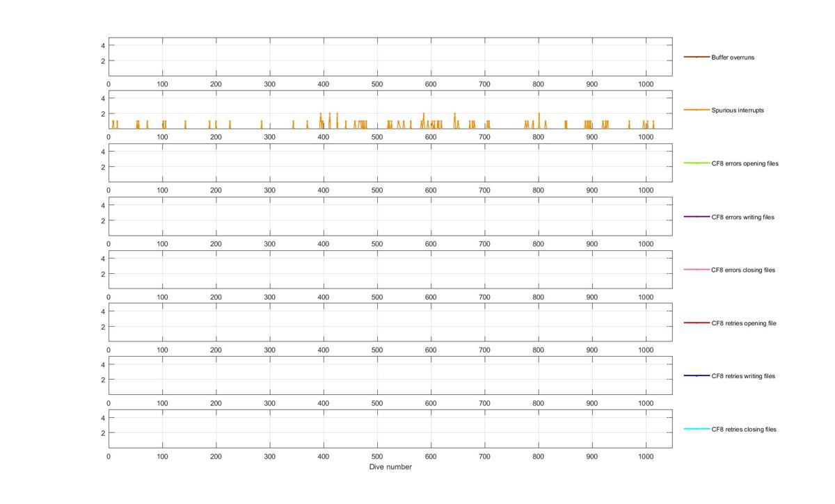Click the Spurious interrupts spike near dive 290
Image resolution: width=835 pixels, height=504 pixels.
pyautogui.click(x=262, y=124)
